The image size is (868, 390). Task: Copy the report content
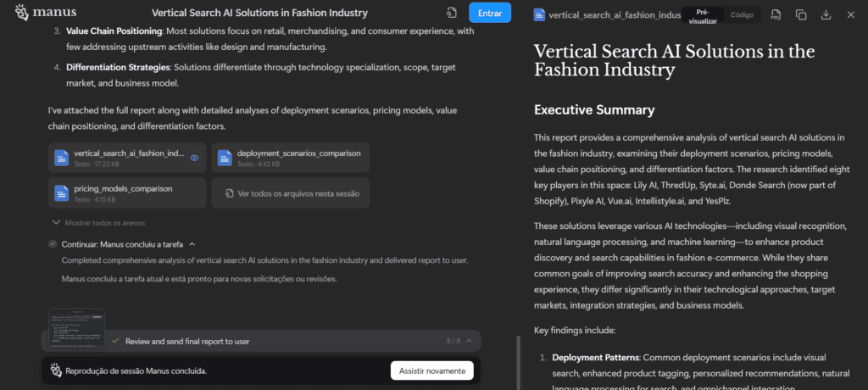(801, 14)
